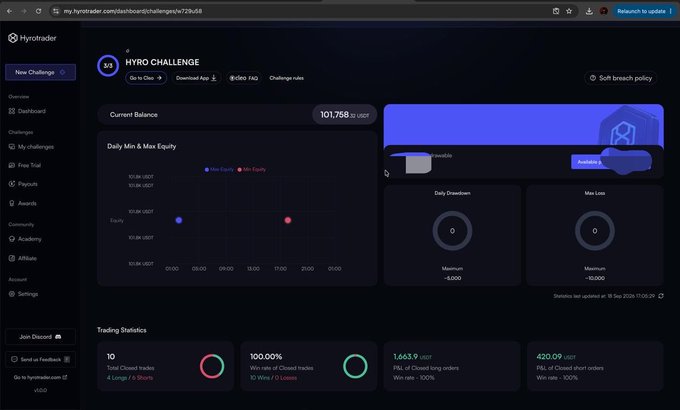Click the Total Closed trades donut chart

coord(212,366)
